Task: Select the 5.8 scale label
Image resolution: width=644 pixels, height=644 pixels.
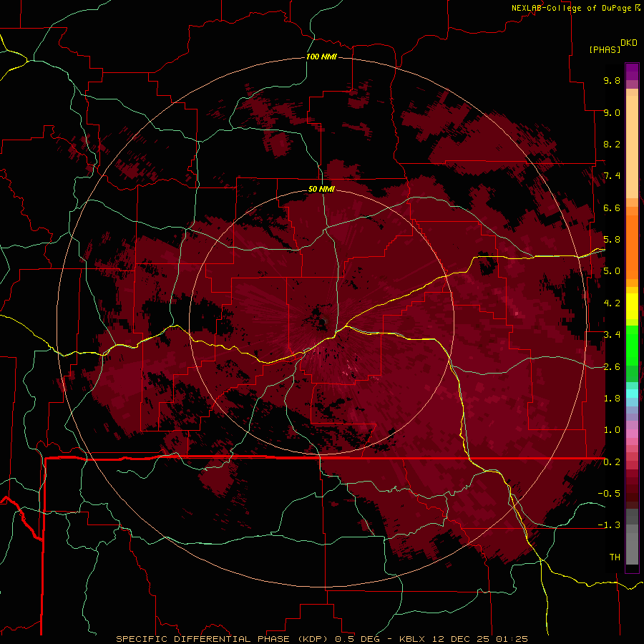Action: [x=612, y=240]
